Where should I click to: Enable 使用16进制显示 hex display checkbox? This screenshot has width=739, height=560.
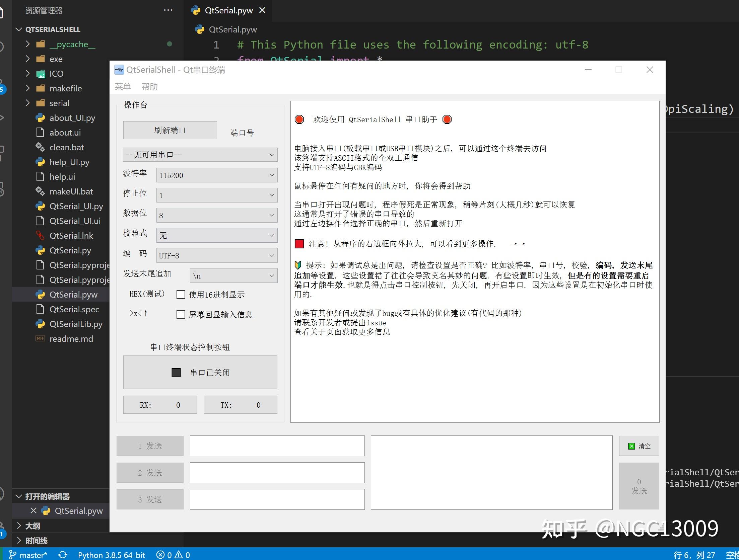pyautogui.click(x=181, y=295)
